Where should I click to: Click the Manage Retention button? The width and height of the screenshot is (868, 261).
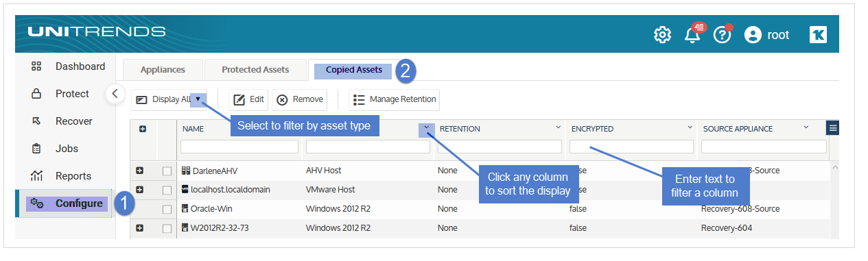(394, 99)
